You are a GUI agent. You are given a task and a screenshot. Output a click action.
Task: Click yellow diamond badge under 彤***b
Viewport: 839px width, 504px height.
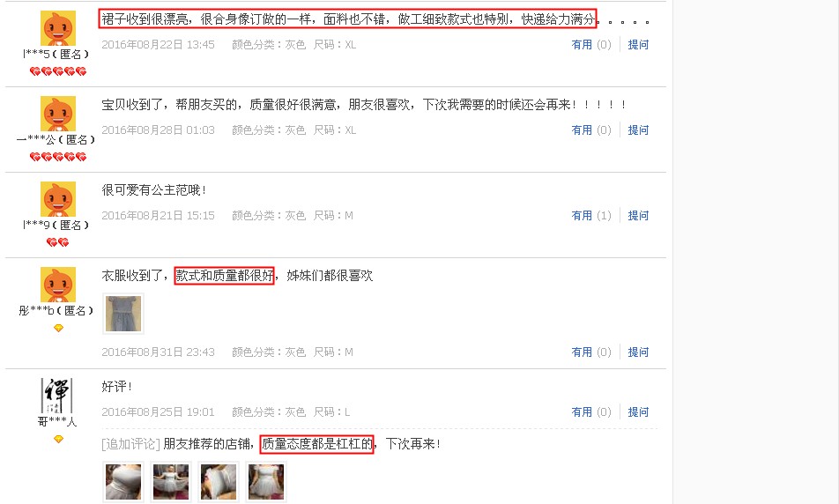58,328
